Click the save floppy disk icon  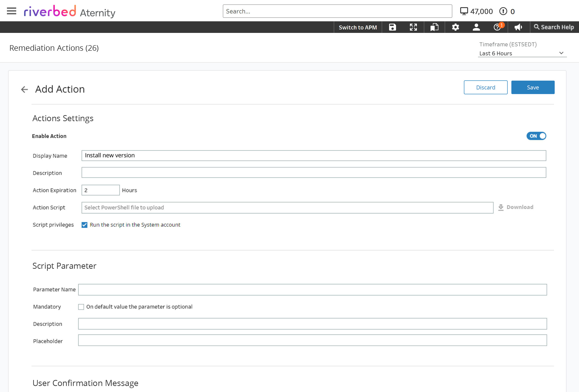(392, 27)
